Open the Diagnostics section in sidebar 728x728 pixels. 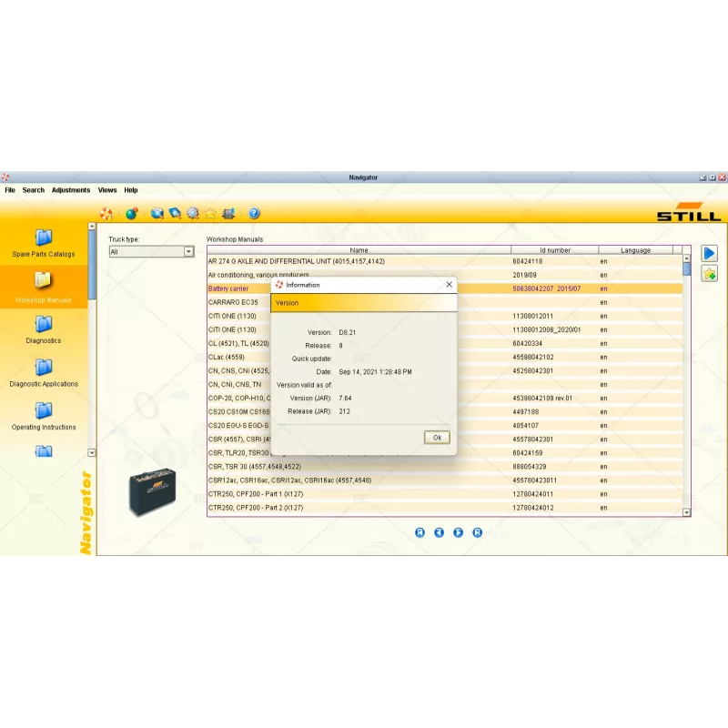click(x=44, y=329)
